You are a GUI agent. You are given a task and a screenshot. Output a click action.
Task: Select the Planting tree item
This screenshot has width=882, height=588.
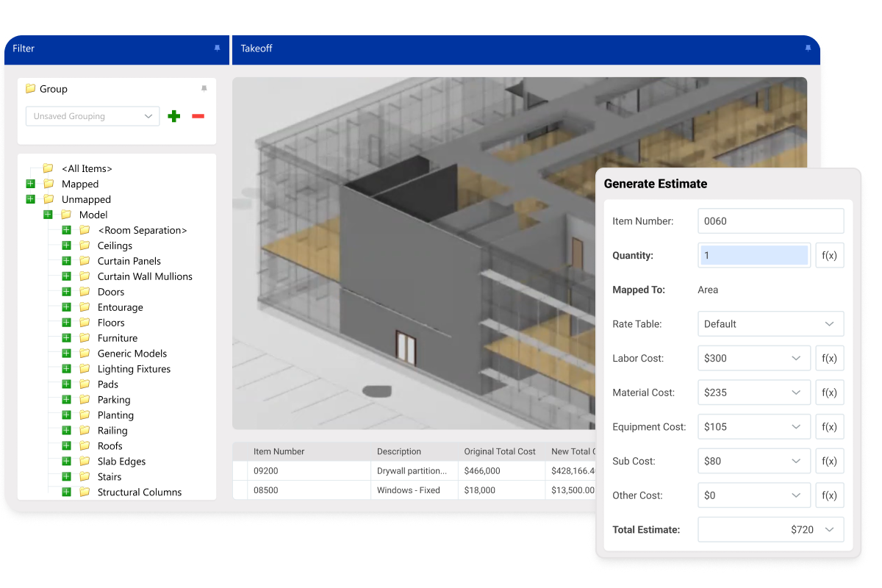[115, 415]
